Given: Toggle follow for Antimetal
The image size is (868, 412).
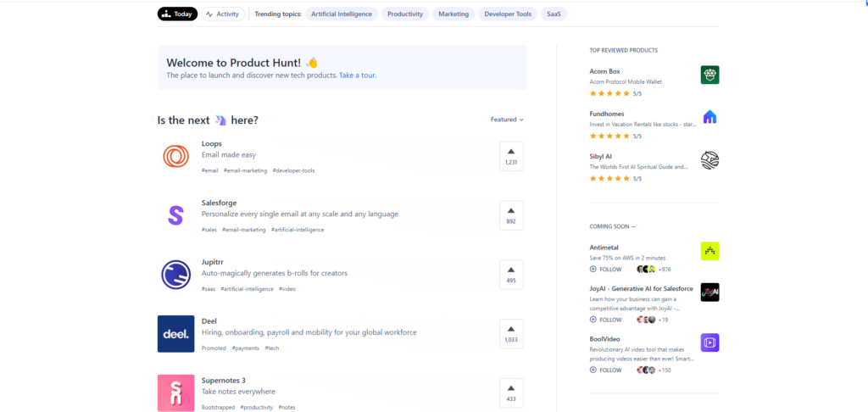Looking at the screenshot, I should 606,269.
